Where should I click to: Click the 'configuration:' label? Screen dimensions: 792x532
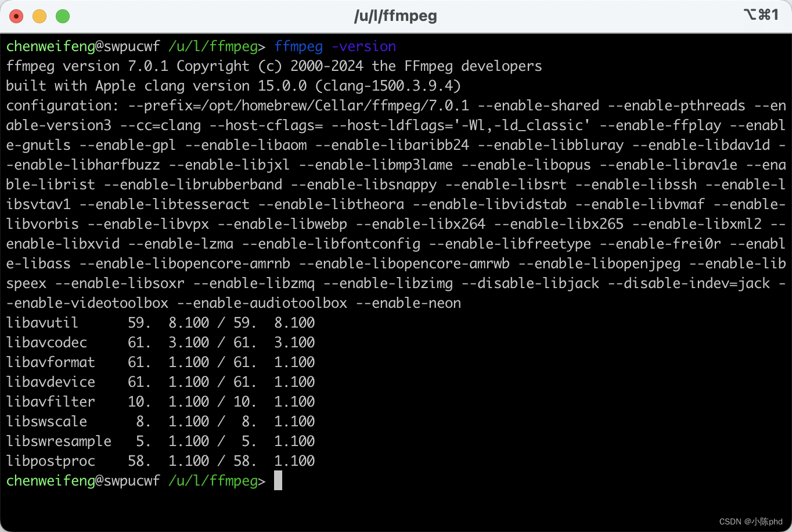click(x=63, y=106)
